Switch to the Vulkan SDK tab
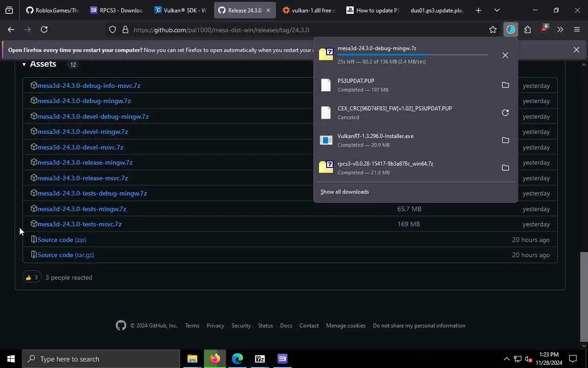This screenshot has width=588, height=368. click(181, 10)
